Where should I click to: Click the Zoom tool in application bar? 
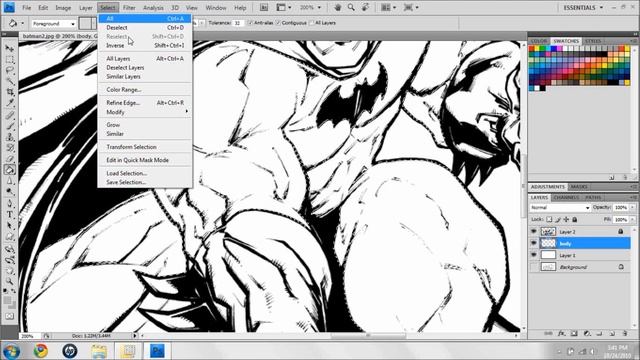pos(351,7)
